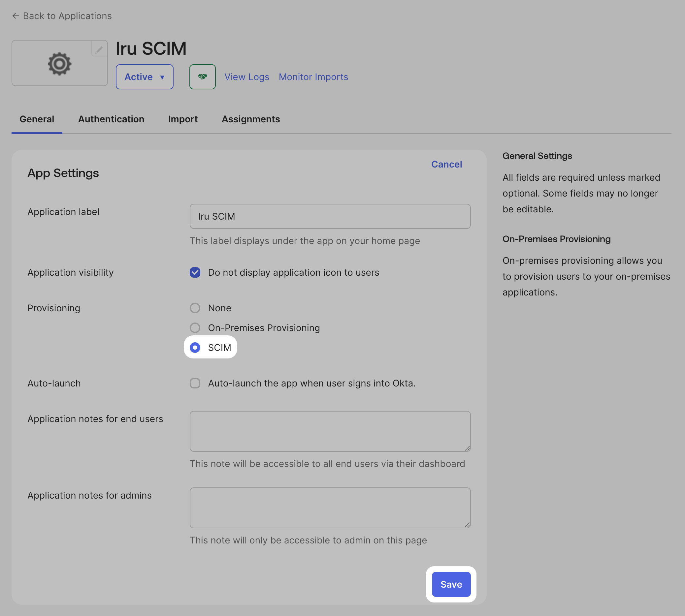Image resolution: width=685 pixels, height=616 pixels.
Task: Switch to the Assignments tab
Action: click(x=251, y=119)
